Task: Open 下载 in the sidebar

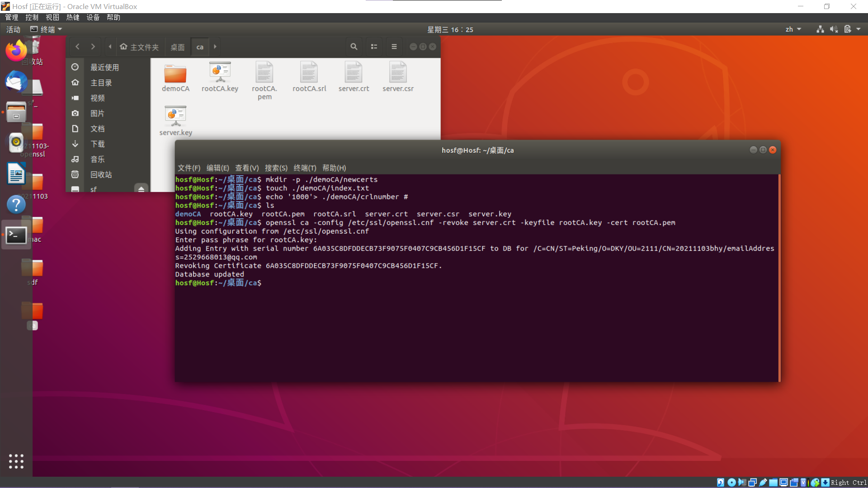Action: (x=97, y=144)
